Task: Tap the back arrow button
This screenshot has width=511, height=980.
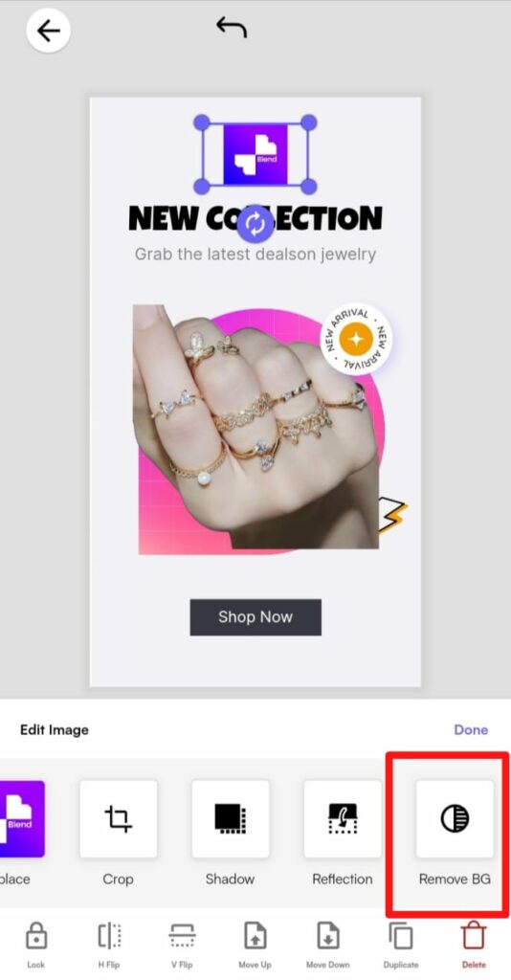Action: (48, 30)
